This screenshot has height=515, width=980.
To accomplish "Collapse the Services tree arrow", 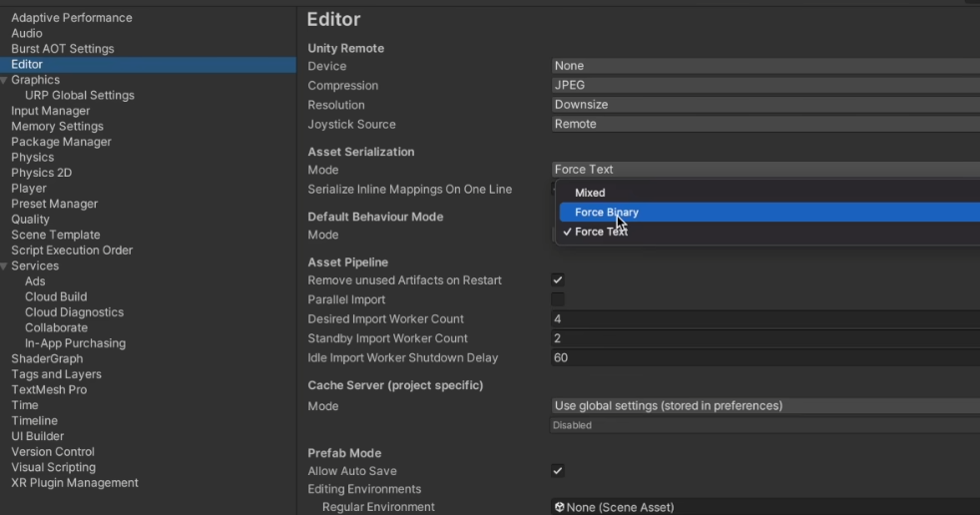I will [x=4, y=266].
